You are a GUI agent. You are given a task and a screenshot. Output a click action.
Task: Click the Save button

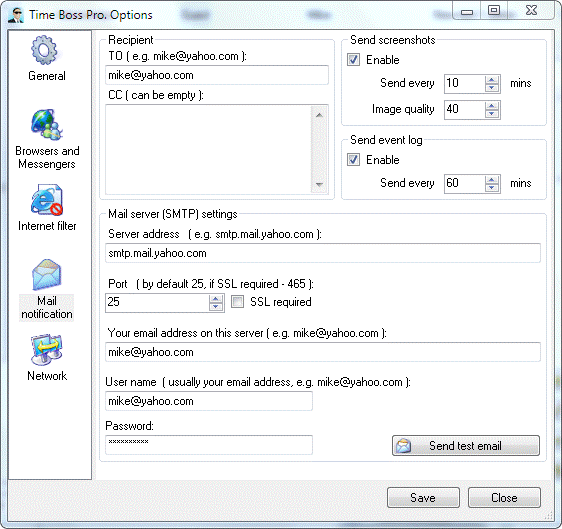pyautogui.click(x=423, y=497)
